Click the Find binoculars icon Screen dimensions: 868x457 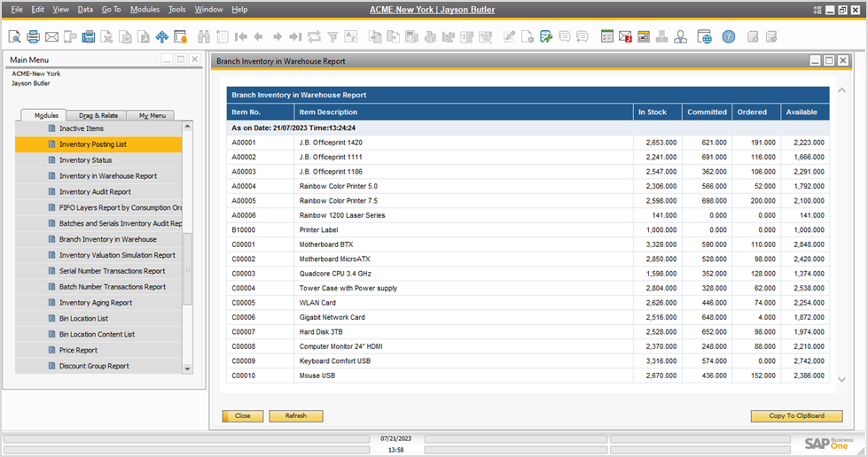click(x=203, y=36)
